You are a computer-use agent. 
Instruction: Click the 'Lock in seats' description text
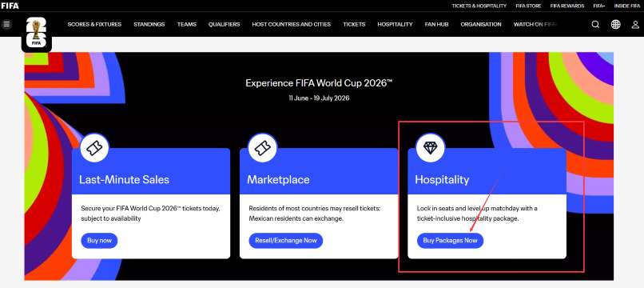pyautogui.click(x=477, y=214)
